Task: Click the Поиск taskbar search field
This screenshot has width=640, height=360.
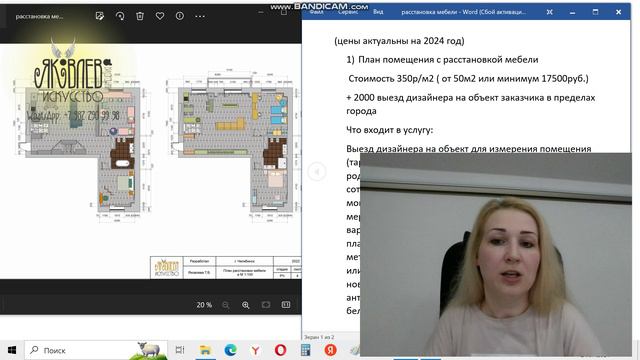Action: click(96, 350)
